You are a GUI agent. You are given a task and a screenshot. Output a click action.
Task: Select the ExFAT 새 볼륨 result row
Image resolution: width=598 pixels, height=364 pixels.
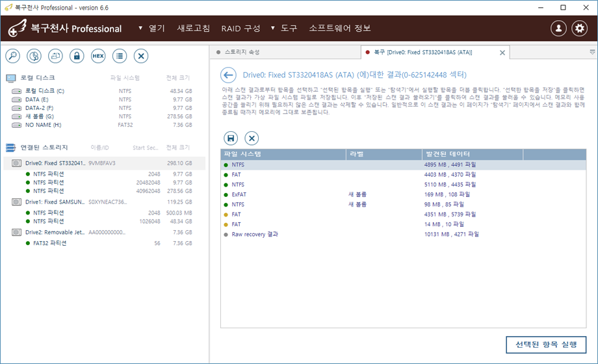pyautogui.click(x=403, y=194)
